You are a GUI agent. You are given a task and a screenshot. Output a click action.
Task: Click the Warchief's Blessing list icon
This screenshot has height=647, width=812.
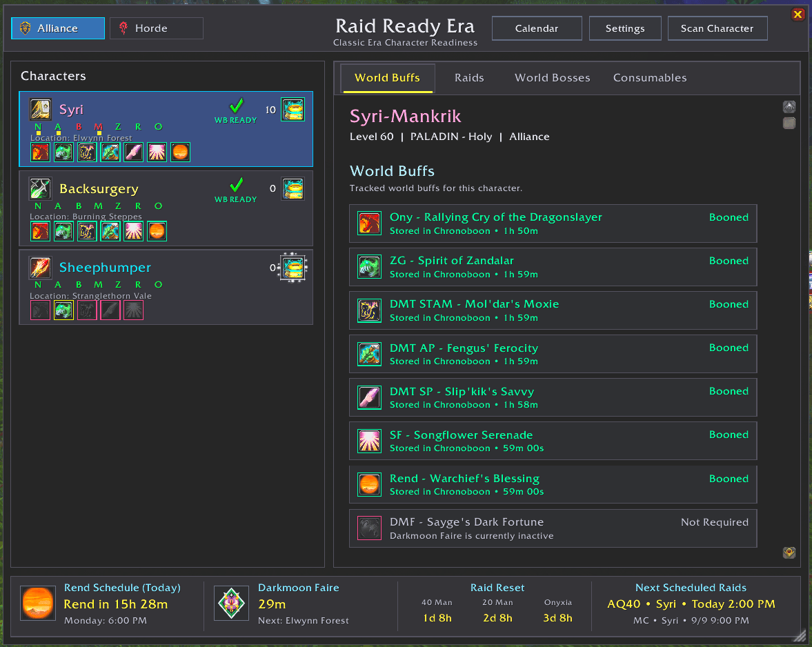[370, 484]
